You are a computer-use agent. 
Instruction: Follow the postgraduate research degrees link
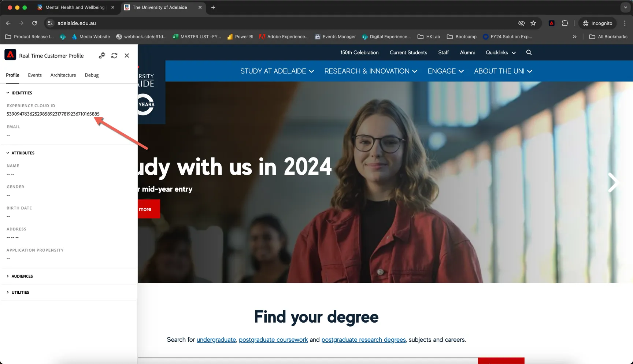(x=363, y=340)
